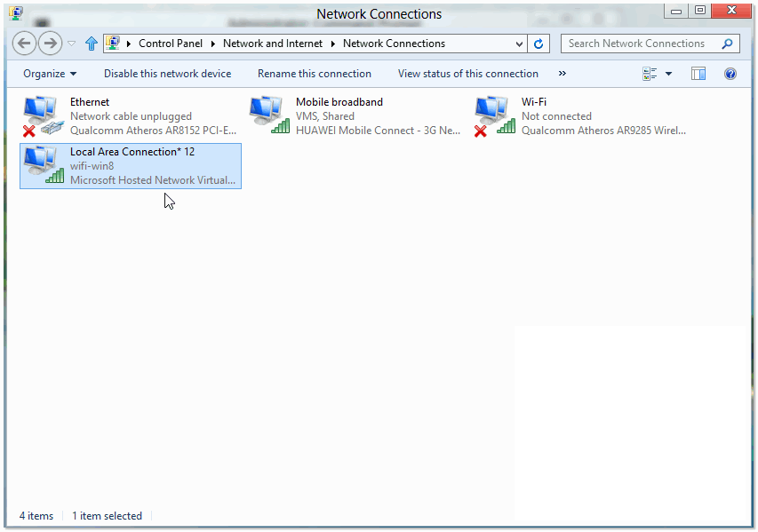This screenshot has width=758, height=532.
Task: Show more toolbar commands chevron
Action: click(562, 74)
